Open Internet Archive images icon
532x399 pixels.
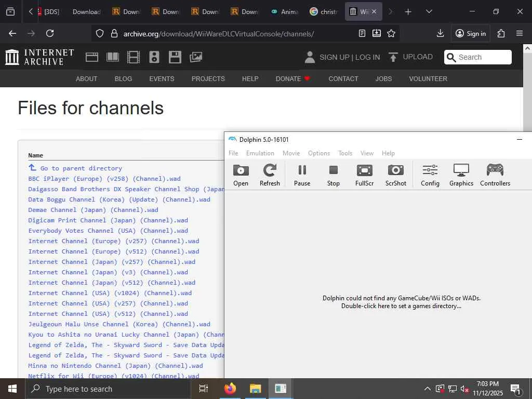point(196,57)
